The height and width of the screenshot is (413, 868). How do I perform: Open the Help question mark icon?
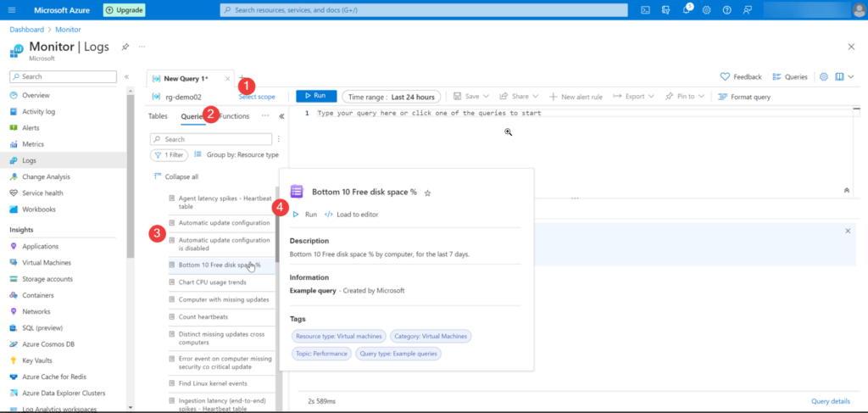[726, 10]
